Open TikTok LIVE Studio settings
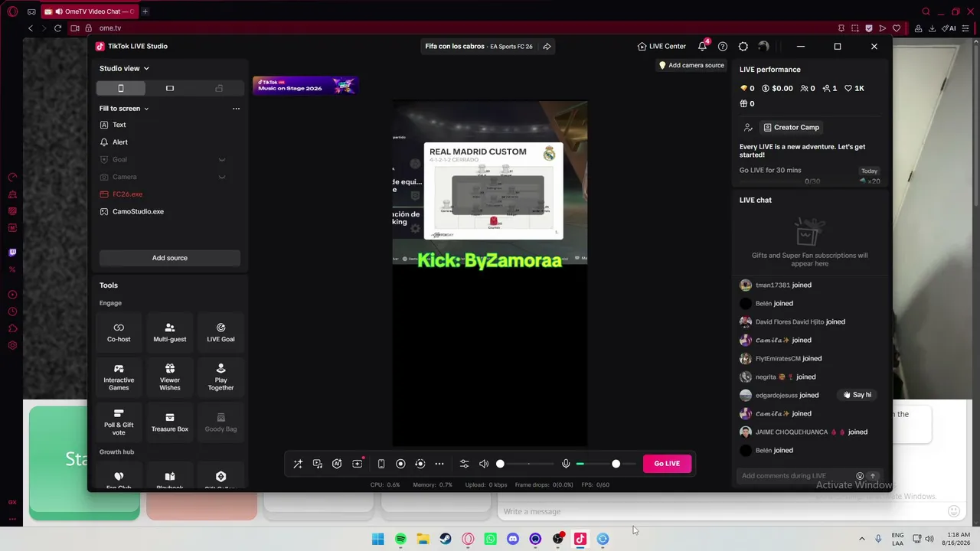This screenshot has width=980, height=551. (x=743, y=47)
